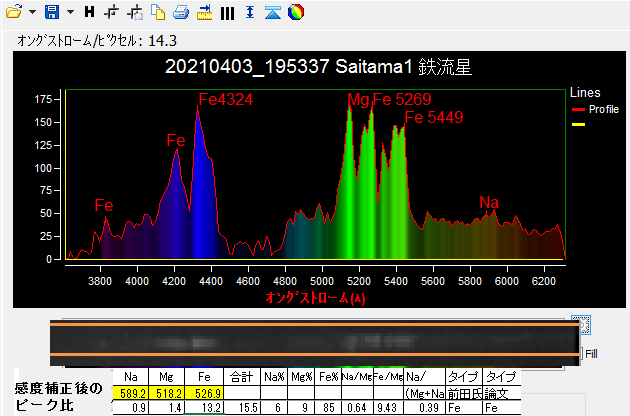The image size is (630, 416).
Task: Copy the graph with the two-pages icon
Action: point(158,12)
